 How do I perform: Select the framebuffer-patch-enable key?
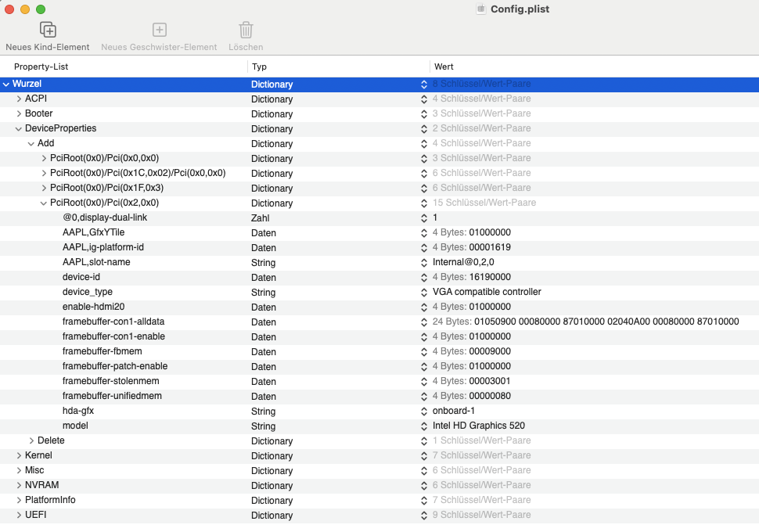pos(115,366)
